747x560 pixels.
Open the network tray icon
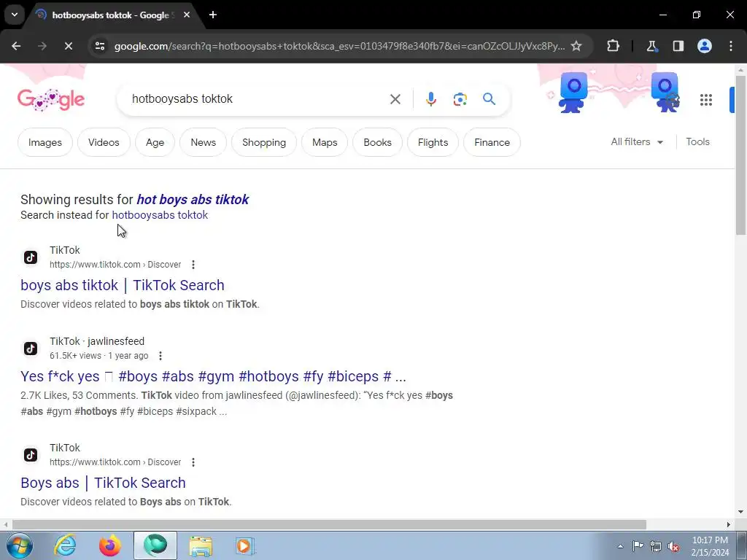(656, 547)
